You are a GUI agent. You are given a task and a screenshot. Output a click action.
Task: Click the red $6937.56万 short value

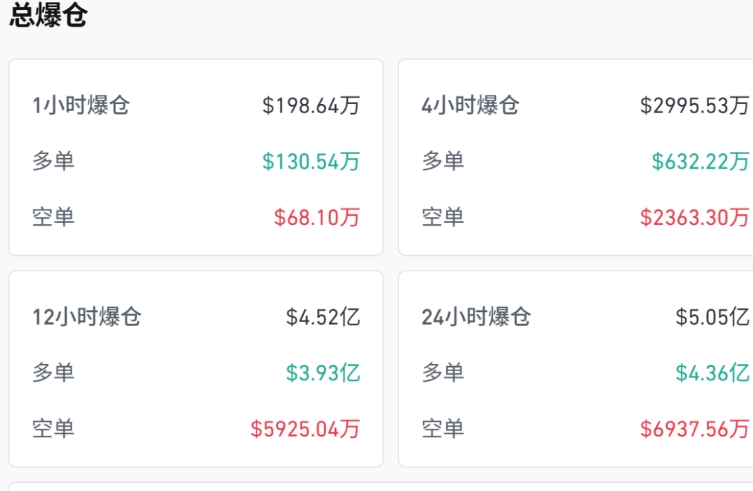click(695, 429)
